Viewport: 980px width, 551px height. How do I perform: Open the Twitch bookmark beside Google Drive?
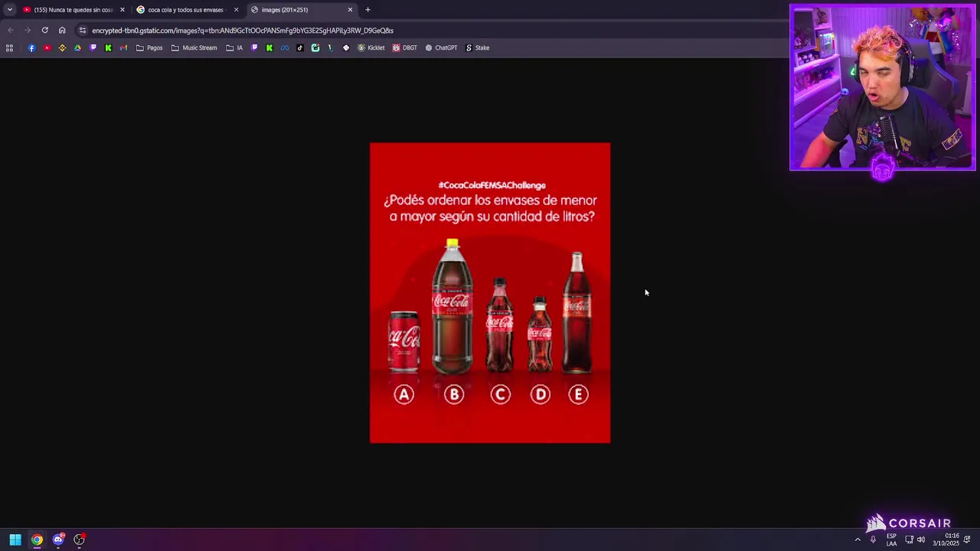[93, 47]
